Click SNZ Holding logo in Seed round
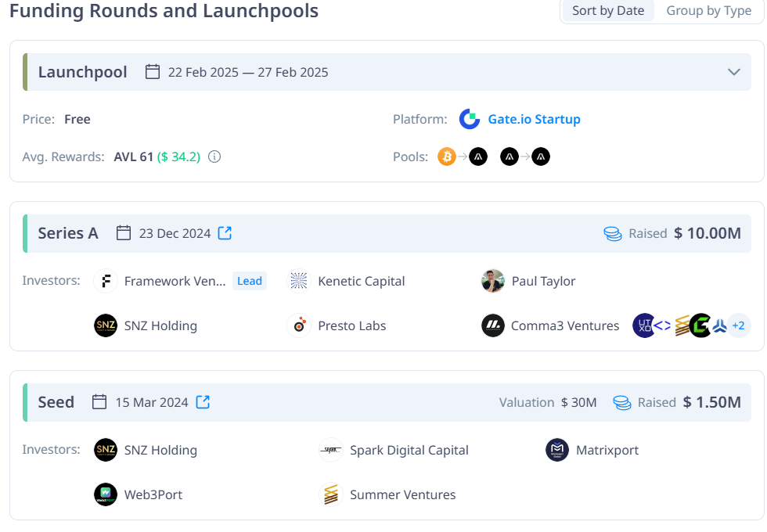 point(106,450)
